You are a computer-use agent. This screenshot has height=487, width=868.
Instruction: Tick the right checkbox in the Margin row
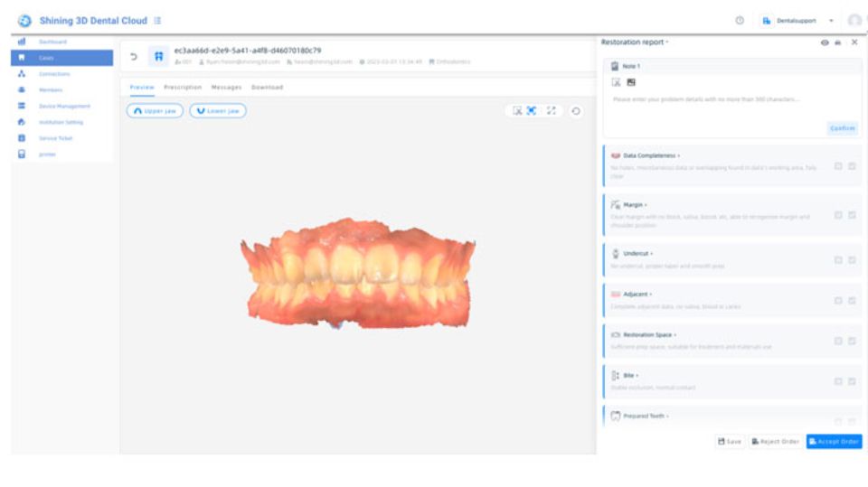[853, 215]
